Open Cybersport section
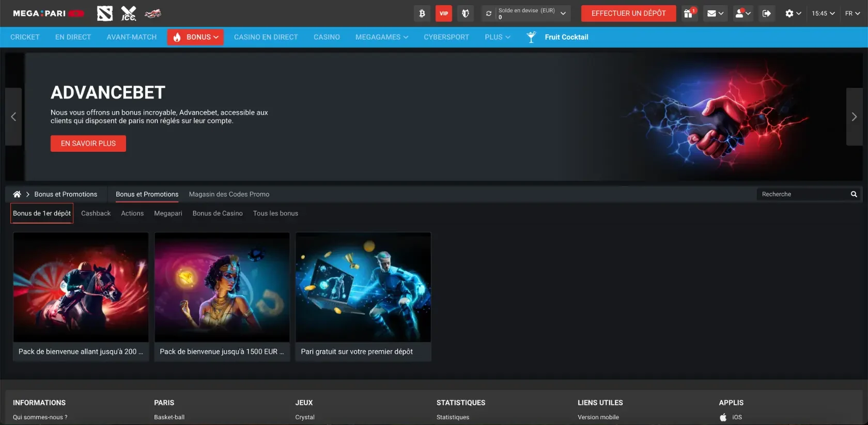 [x=446, y=37]
